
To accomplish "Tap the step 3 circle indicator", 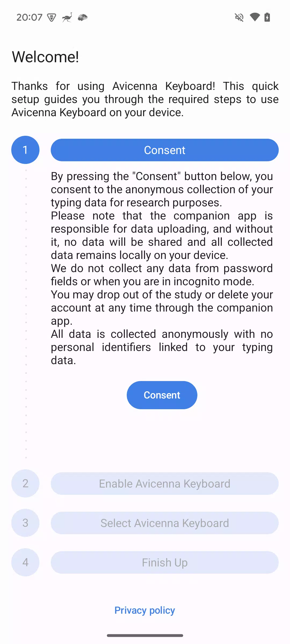I will (25, 523).
